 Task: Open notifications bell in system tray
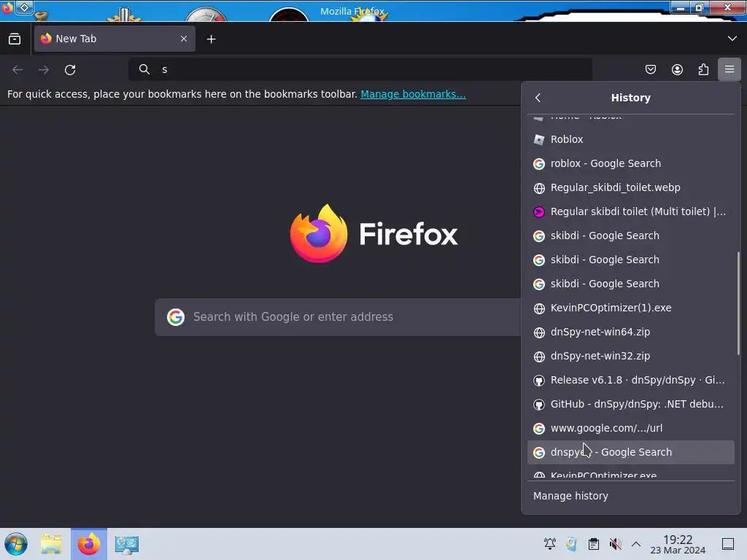point(550,544)
